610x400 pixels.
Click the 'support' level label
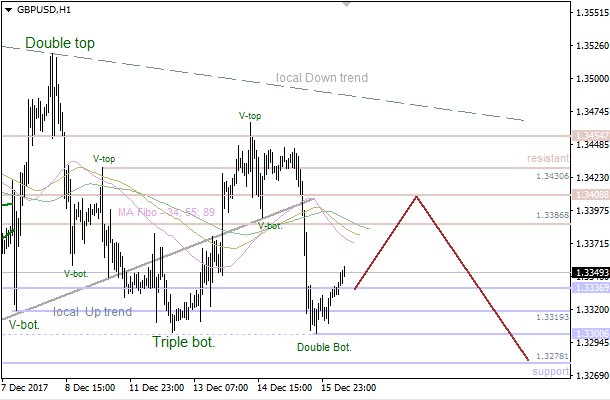click(550, 372)
